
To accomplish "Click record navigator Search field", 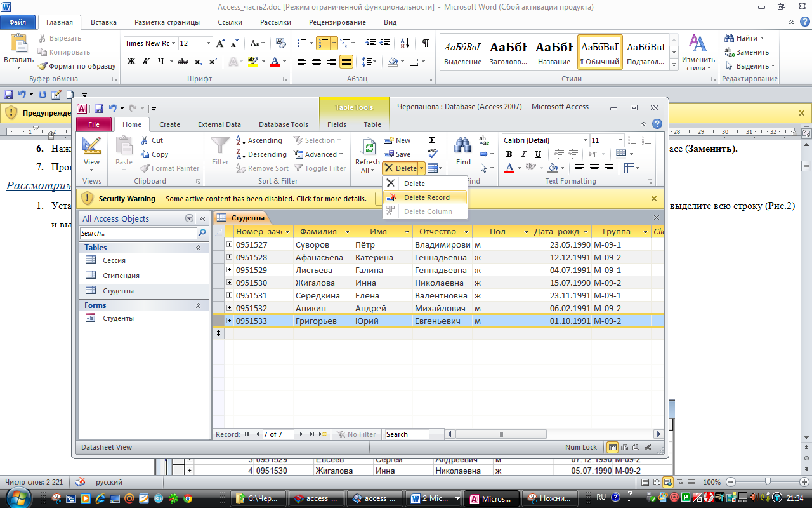I will 407,434.
